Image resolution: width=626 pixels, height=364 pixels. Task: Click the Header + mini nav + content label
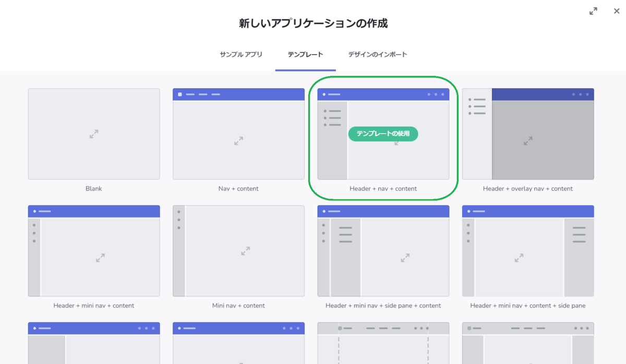tap(94, 306)
